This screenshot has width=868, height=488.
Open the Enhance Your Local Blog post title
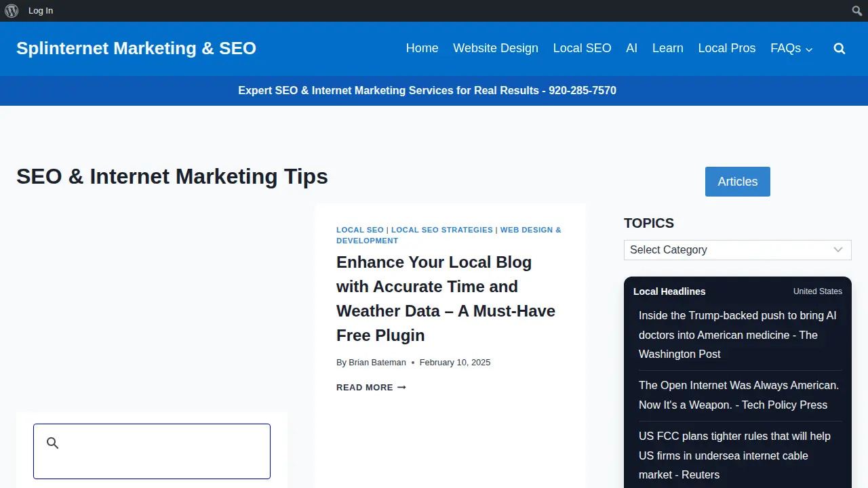(x=446, y=299)
